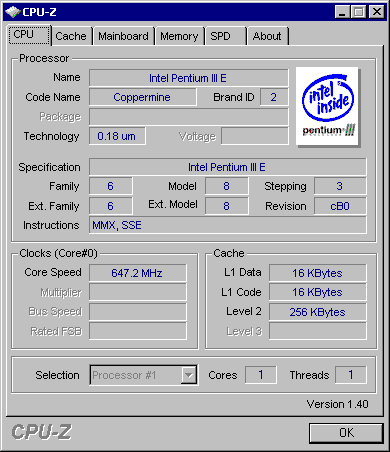The image size is (390, 452).
Task: Click the CPU-Z chip icon in title bar
Action: pyautogui.click(x=13, y=12)
